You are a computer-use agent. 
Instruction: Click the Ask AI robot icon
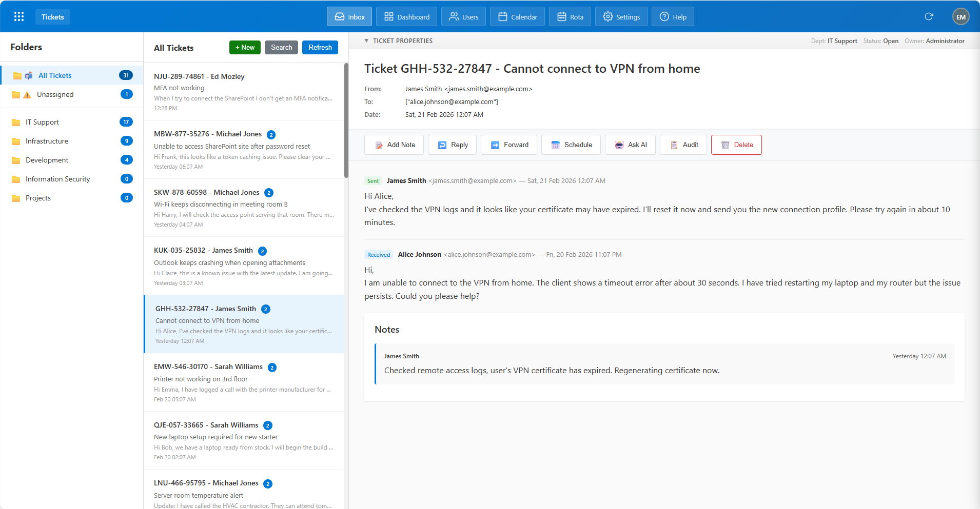point(619,145)
